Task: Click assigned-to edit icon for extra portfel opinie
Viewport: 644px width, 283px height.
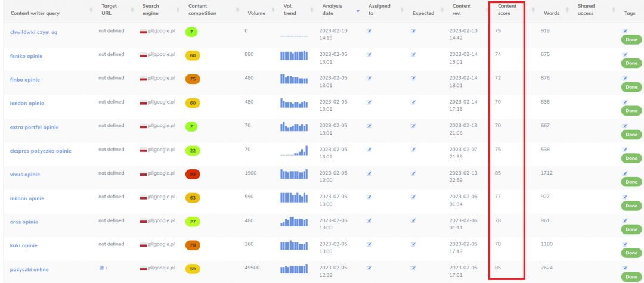Action: coord(369,126)
